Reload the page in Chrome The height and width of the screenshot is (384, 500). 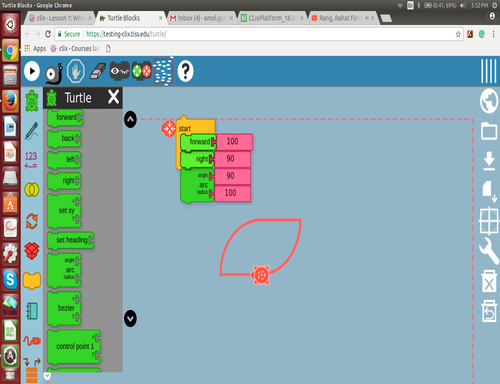tap(48, 34)
